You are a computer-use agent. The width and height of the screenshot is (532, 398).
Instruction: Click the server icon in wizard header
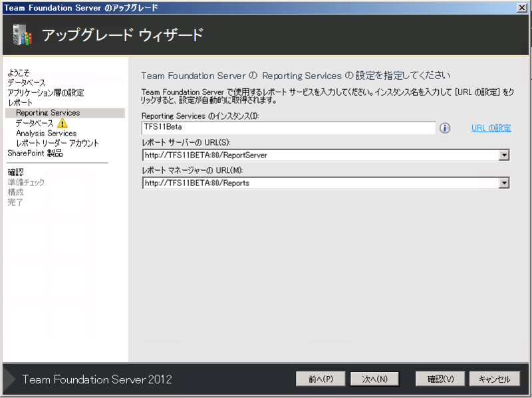(x=22, y=35)
